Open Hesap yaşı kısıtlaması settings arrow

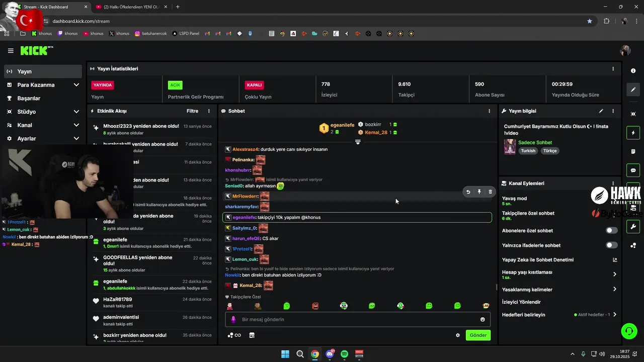click(614, 275)
